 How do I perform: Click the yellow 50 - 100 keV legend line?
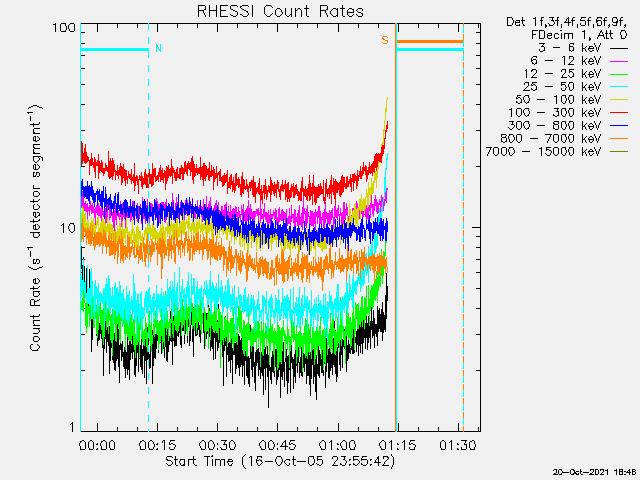619,100
